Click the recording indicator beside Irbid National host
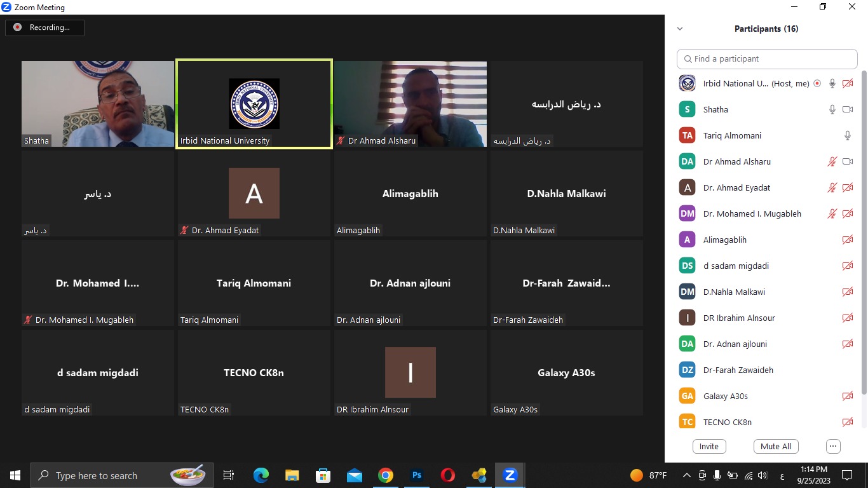868x488 pixels. [x=817, y=83]
